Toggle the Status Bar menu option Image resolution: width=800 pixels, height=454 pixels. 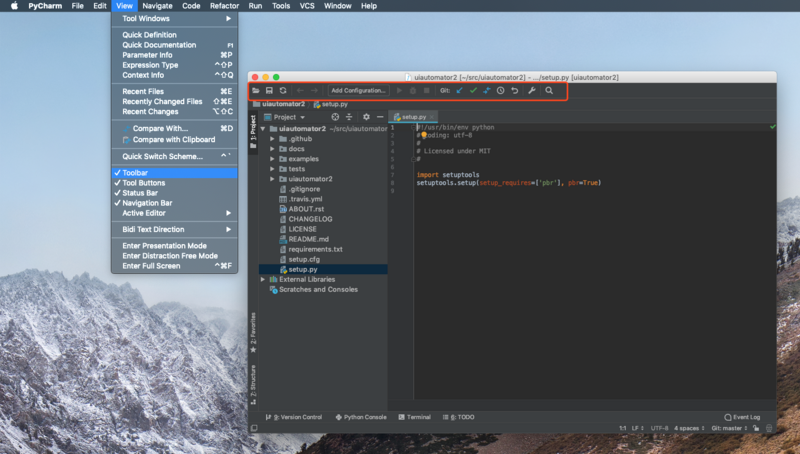[174, 193]
